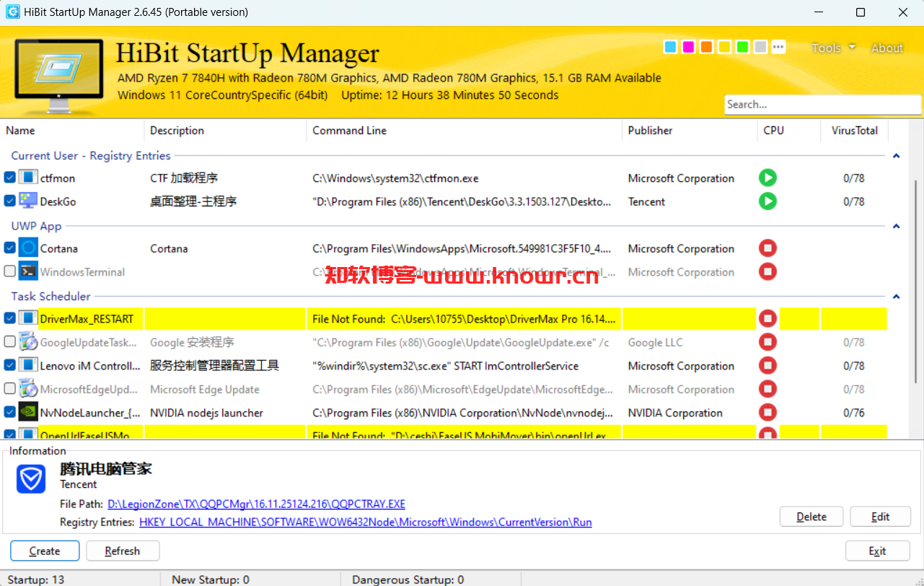Viewport: 924px width, 586px height.
Task: Click the NVIDIA NvNodeLauncher icon
Action: point(28,413)
